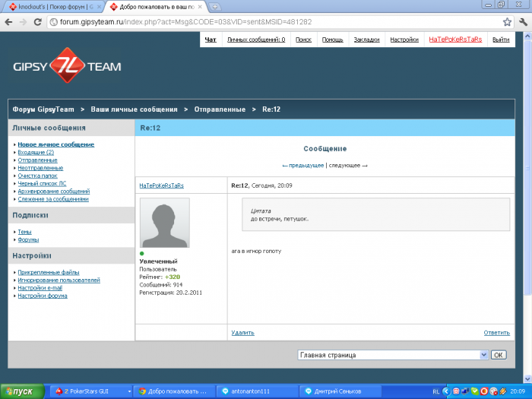Close the 'Добро пожаловать' tab
The height and width of the screenshot is (399, 532).
(x=200, y=7)
